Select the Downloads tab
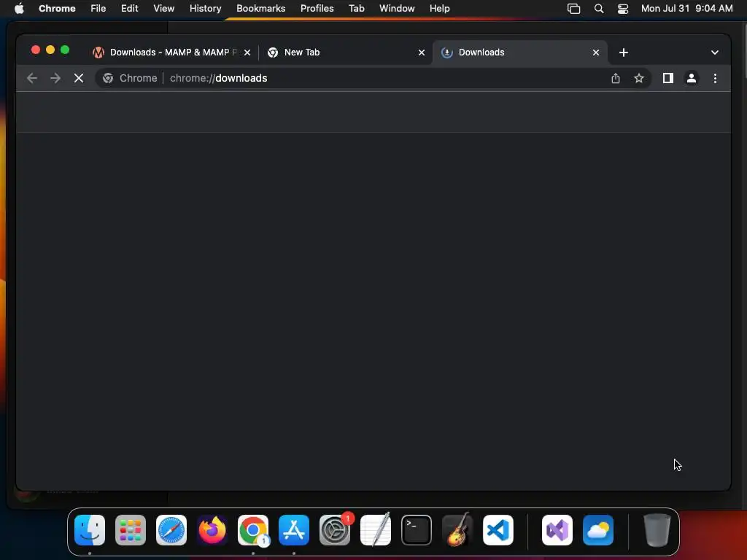Viewport: 747px width, 560px height. pyautogui.click(x=519, y=52)
